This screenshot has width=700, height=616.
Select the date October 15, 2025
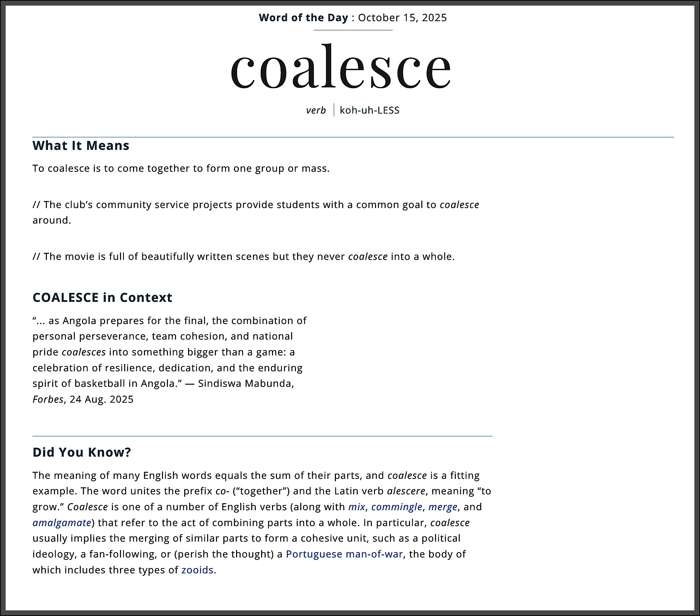402,18
